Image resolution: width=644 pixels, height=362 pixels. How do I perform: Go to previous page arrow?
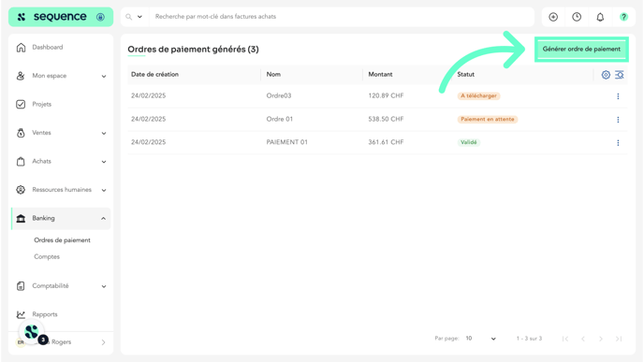[x=583, y=339]
